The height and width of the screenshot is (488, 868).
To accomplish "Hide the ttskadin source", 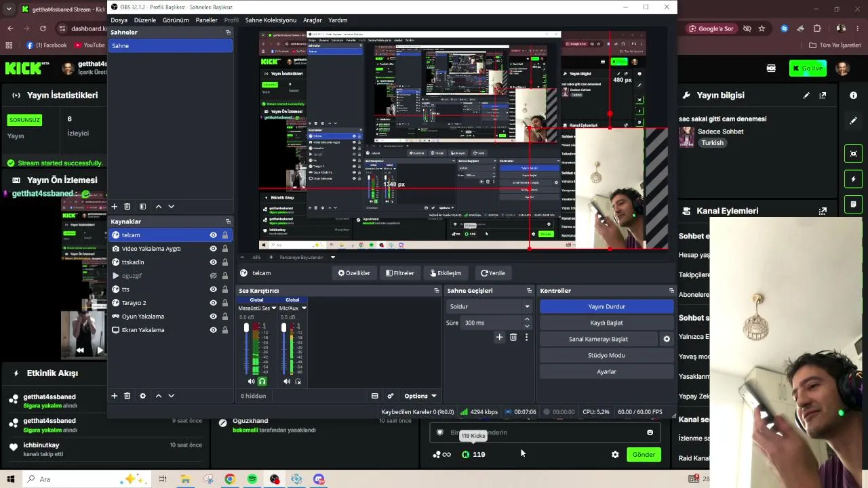I will click(x=213, y=262).
